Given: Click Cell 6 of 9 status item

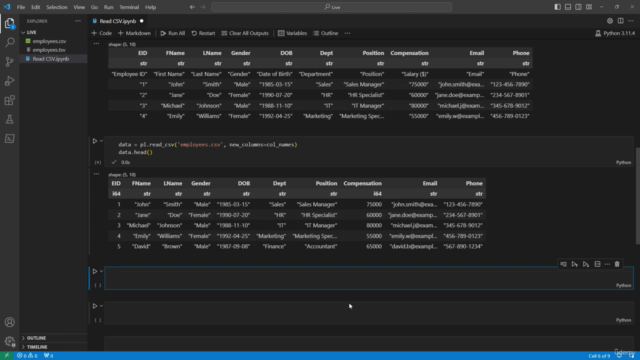Looking at the screenshot, I should (x=599, y=356).
